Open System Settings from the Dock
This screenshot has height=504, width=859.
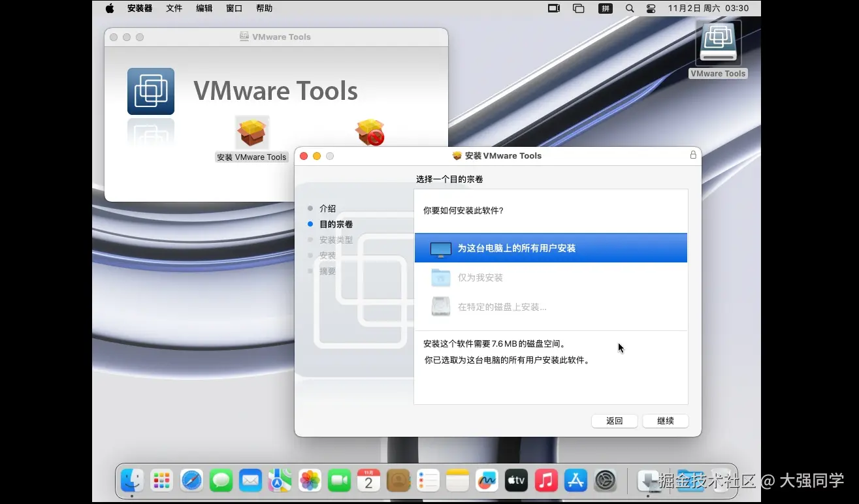coord(606,481)
